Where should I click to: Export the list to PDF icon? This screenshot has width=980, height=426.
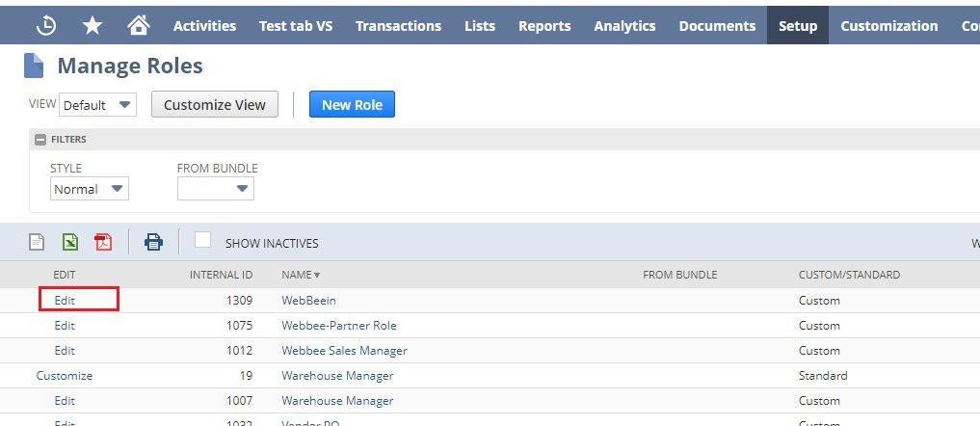click(103, 242)
